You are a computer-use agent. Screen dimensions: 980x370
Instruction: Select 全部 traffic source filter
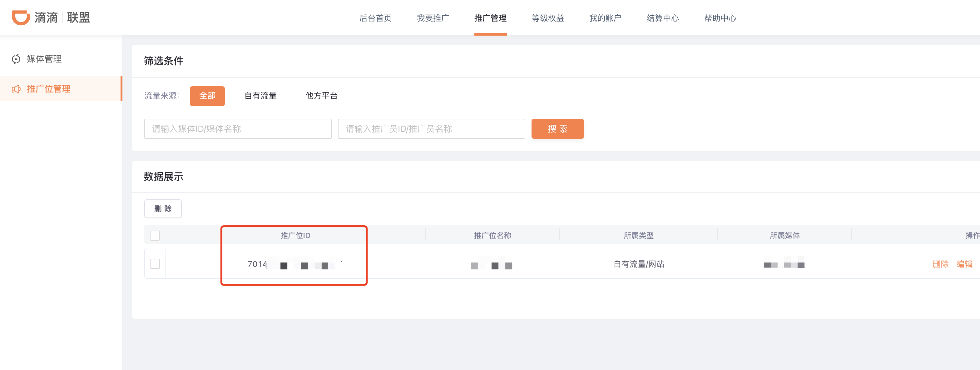(207, 96)
